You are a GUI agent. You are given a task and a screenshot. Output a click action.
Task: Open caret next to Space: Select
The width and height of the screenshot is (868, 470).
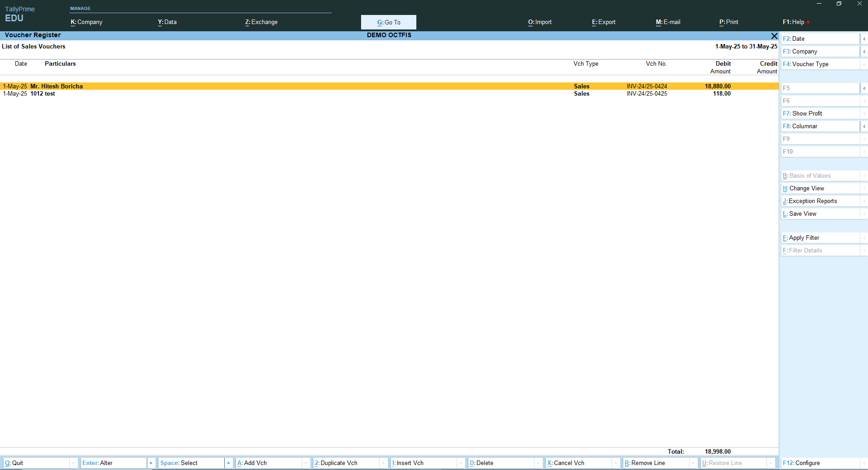[x=228, y=463]
